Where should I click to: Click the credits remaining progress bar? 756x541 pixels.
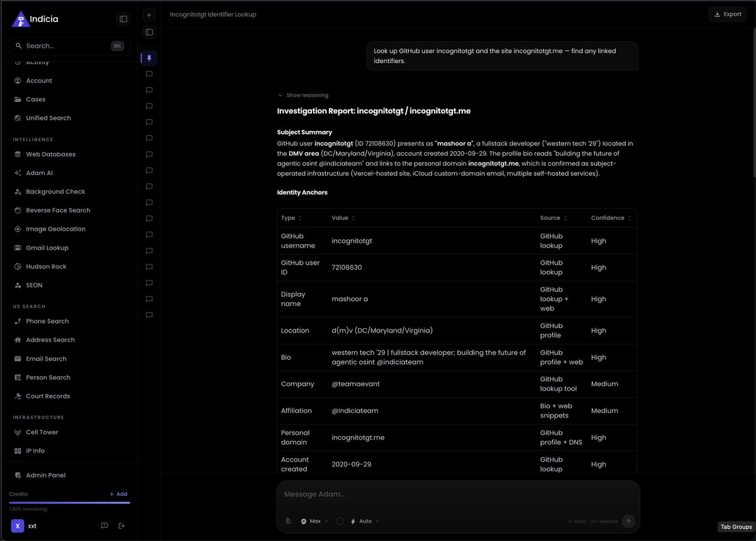(69, 503)
